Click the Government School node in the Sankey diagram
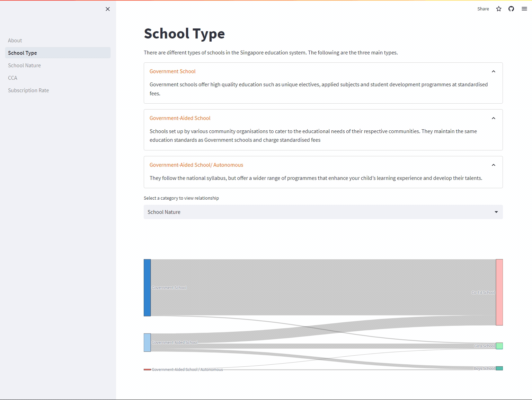Viewport: 532px width, 400px height. coord(147,288)
